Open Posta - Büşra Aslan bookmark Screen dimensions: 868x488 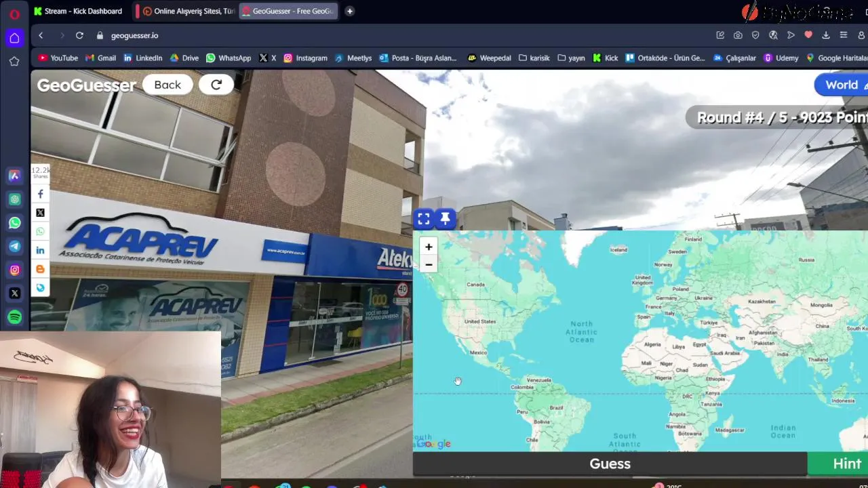tap(418, 58)
